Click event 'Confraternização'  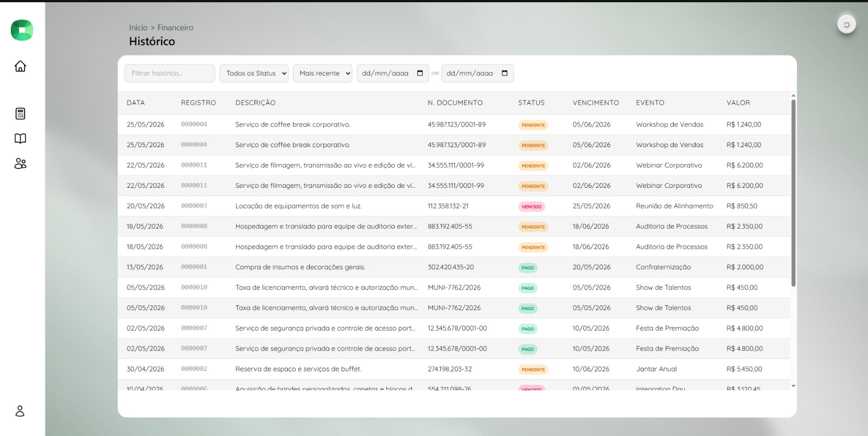[x=663, y=267]
